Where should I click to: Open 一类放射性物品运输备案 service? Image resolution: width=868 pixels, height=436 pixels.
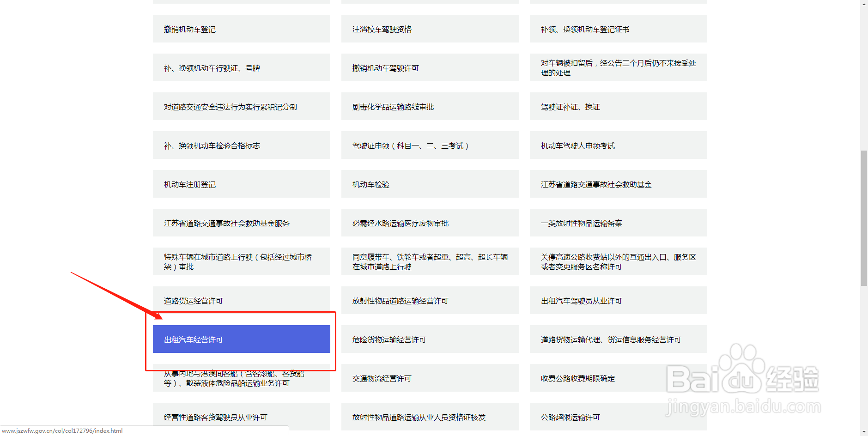pos(618,223)
